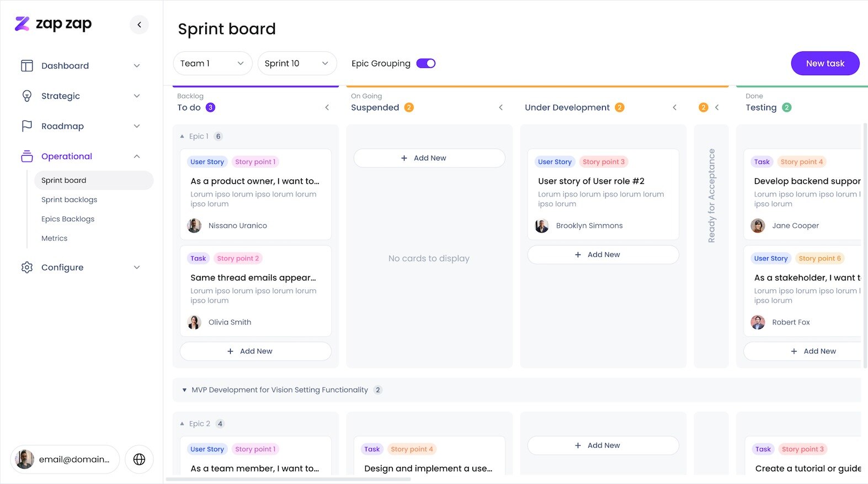The height and width of the screenshot is (484, 868).
Task: Open Sprint backlogs in sidebar
Action: 69,200
